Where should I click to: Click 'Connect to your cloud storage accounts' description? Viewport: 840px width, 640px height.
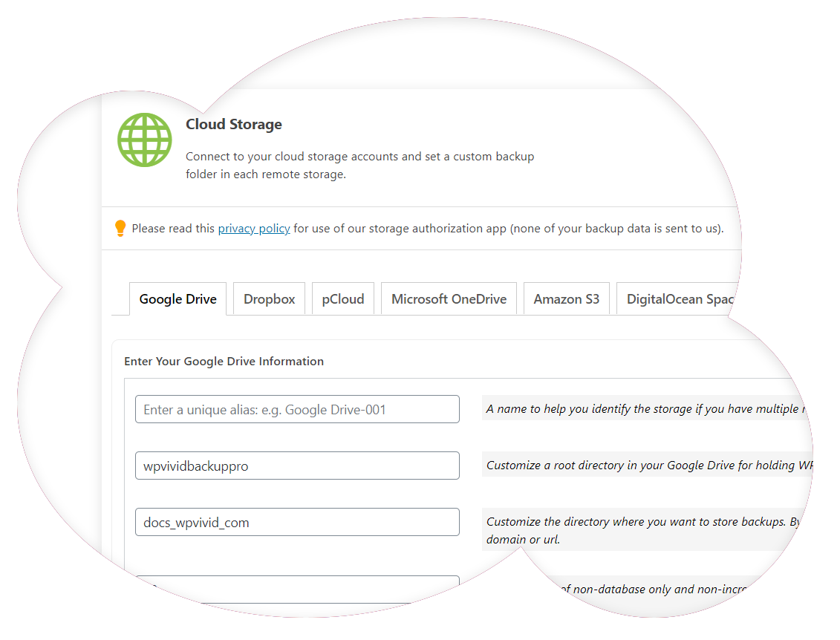pos(360,165)
